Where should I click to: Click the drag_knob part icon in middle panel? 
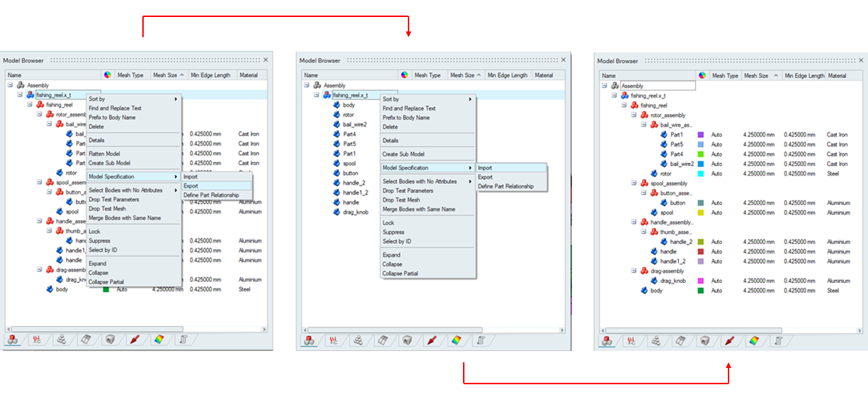337,212
